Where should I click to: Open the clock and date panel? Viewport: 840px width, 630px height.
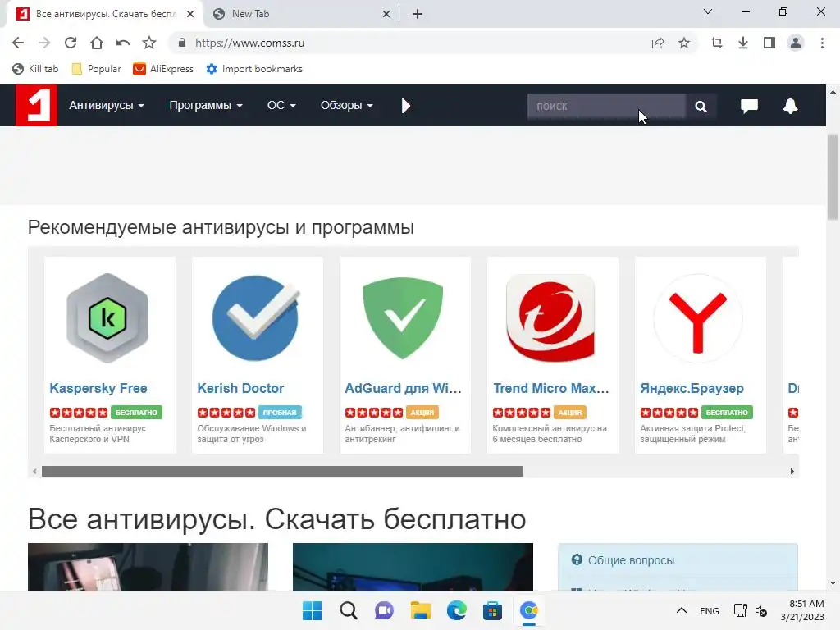pyautogui.click(x=802, y=610)
